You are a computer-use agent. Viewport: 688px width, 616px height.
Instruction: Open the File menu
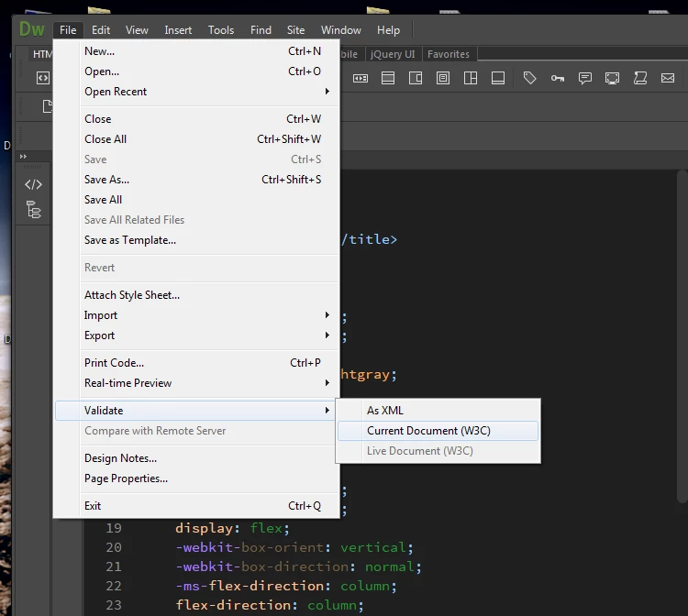tap(68, 30)
